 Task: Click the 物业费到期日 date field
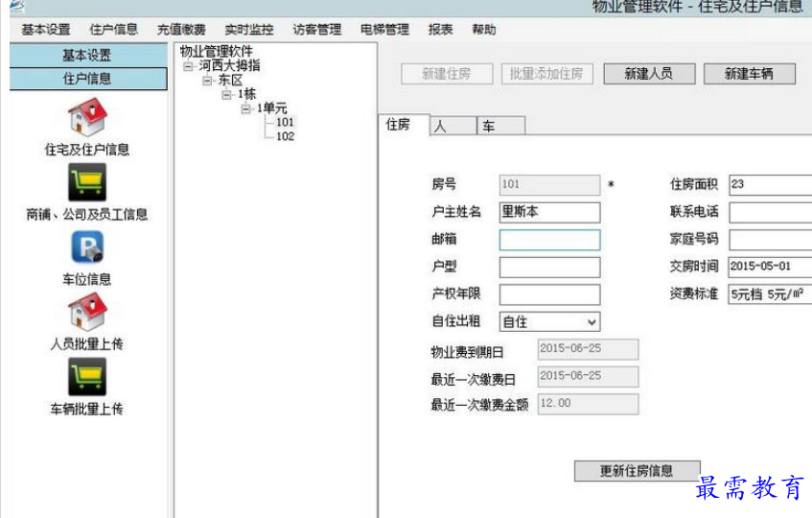(588, 349)
